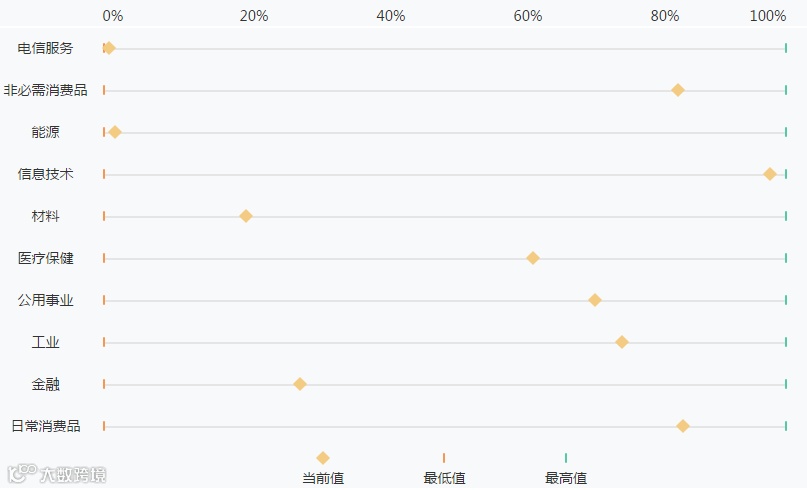Click the 能源 diamond marker
Screen dimensions: 807x490
click(x=115, y=132)
